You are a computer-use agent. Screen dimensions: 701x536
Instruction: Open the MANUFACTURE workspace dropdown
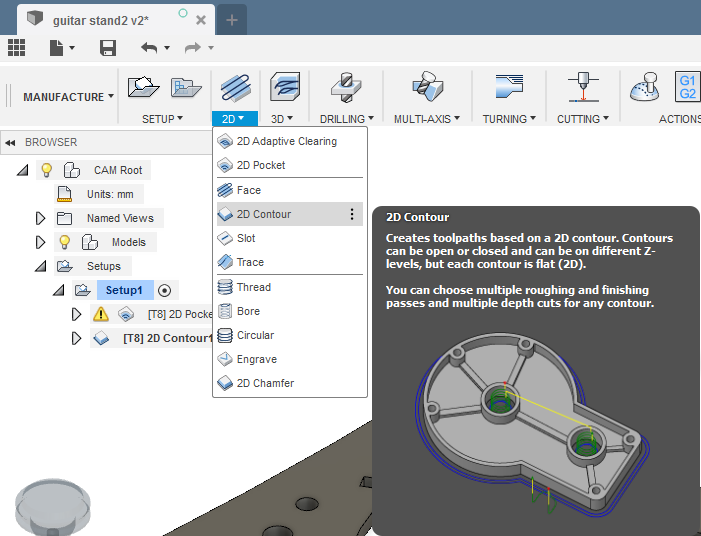[x=68, y=97]
